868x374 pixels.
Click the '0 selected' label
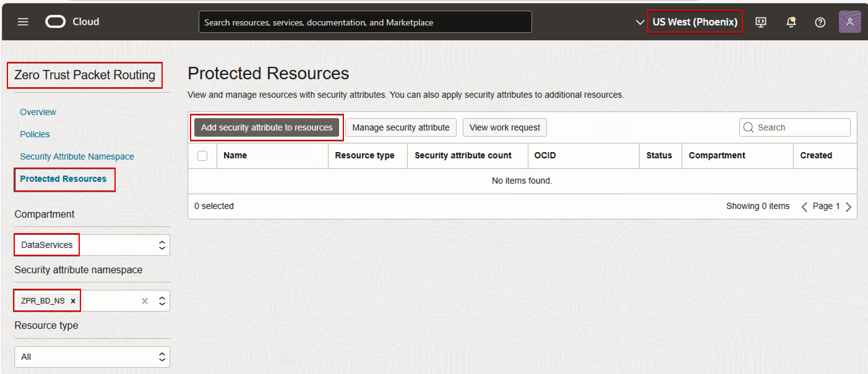click(214, 206)
